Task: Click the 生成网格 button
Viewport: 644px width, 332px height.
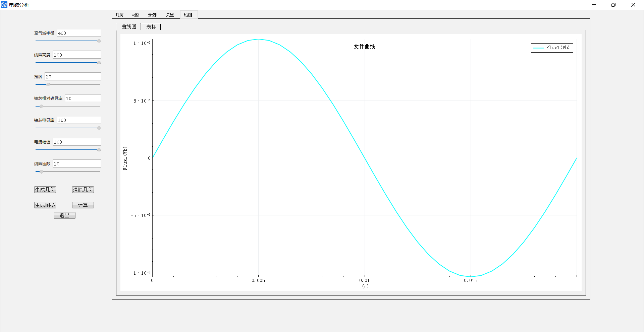Action: 45,205
